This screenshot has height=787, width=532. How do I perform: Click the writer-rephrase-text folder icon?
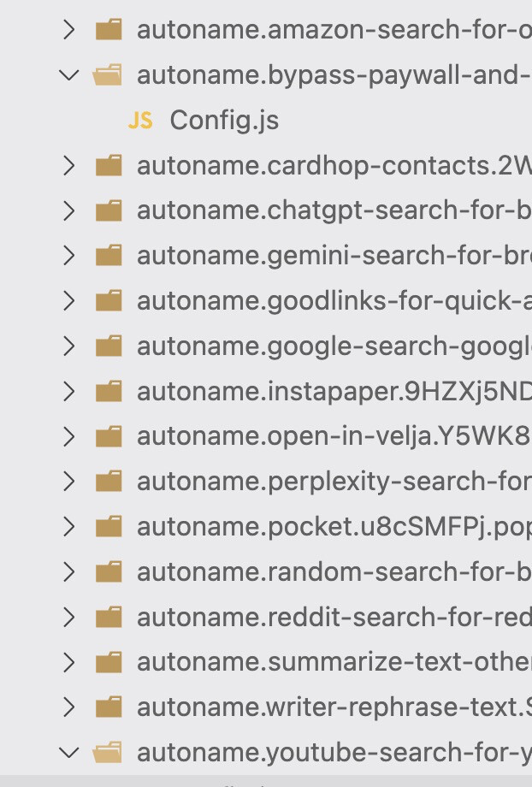tap(109, 707)
